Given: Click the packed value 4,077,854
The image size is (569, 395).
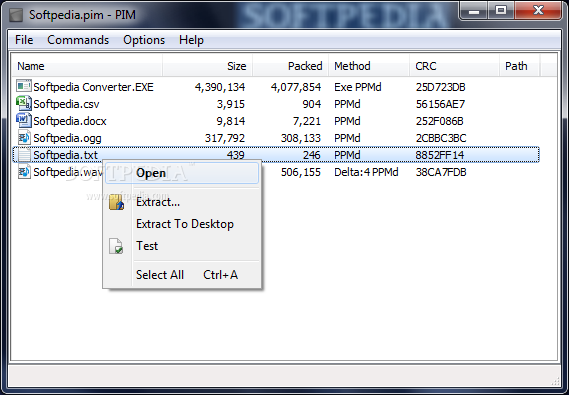Looking at the screenshot, I should pyautogui.click(x=296, y=87).
